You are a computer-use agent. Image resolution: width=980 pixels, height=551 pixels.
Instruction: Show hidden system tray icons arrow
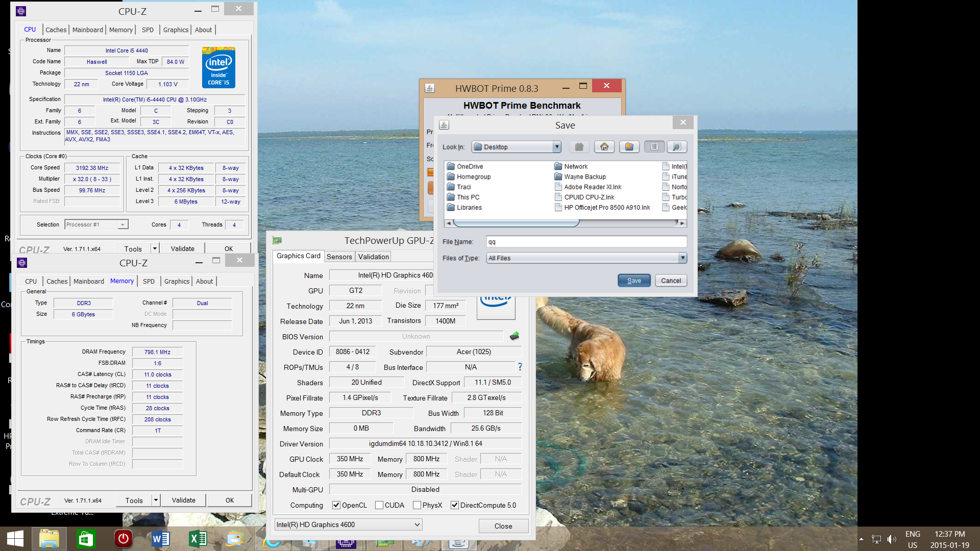[x=861, y=539]
